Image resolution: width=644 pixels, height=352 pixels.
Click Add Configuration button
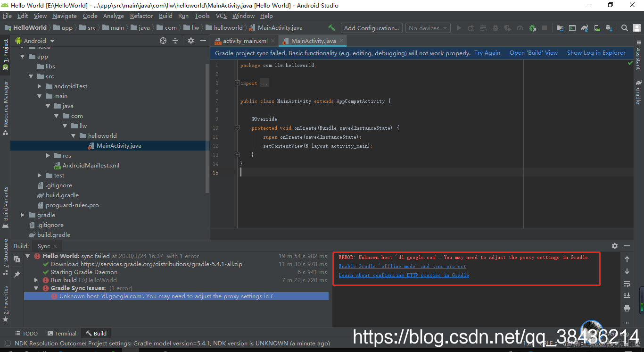coord(372,28)
